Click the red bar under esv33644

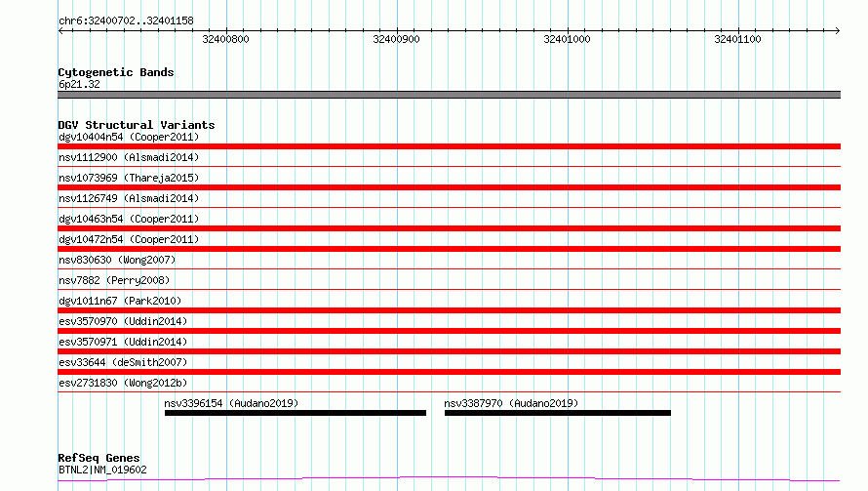[449, 372]
